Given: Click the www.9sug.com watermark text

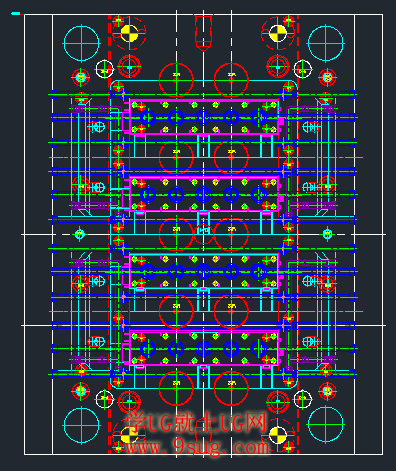Looking at the screenshot, I should (197, 446).
